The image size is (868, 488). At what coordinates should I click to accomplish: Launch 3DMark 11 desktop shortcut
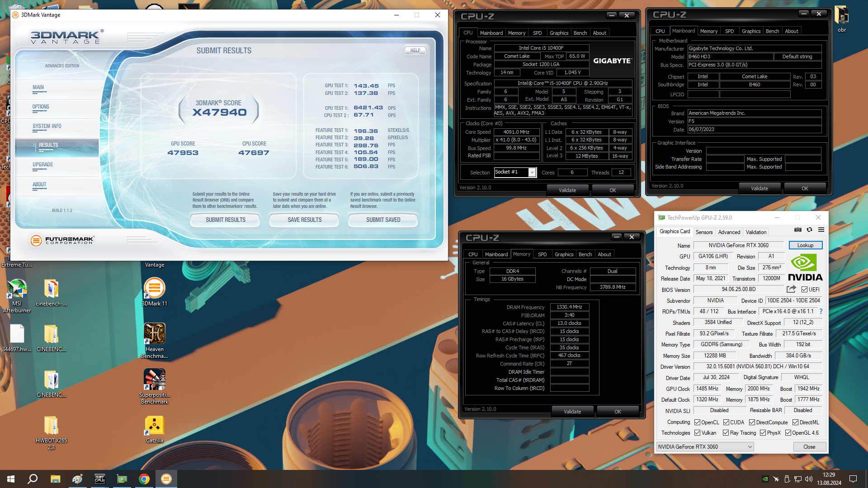154,292
